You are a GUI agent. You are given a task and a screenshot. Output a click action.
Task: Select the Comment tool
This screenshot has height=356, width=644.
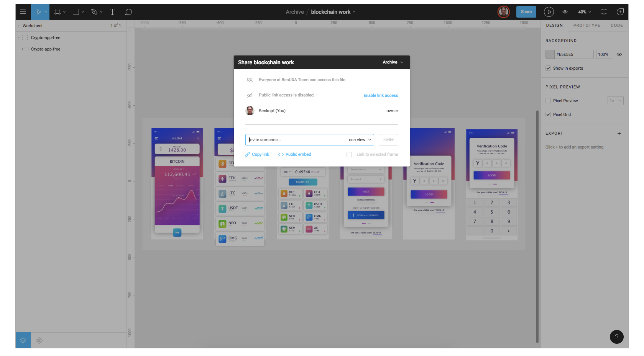(128, 12)
